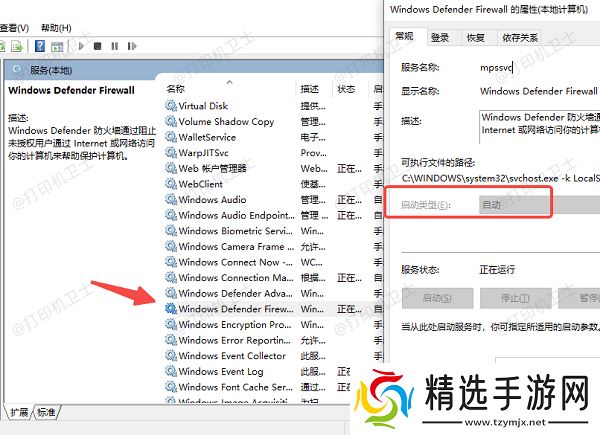Start service using toolbar play icon
Image resolution: width=600 pixels, height=435 pixels.
click(x=81, y=46)
